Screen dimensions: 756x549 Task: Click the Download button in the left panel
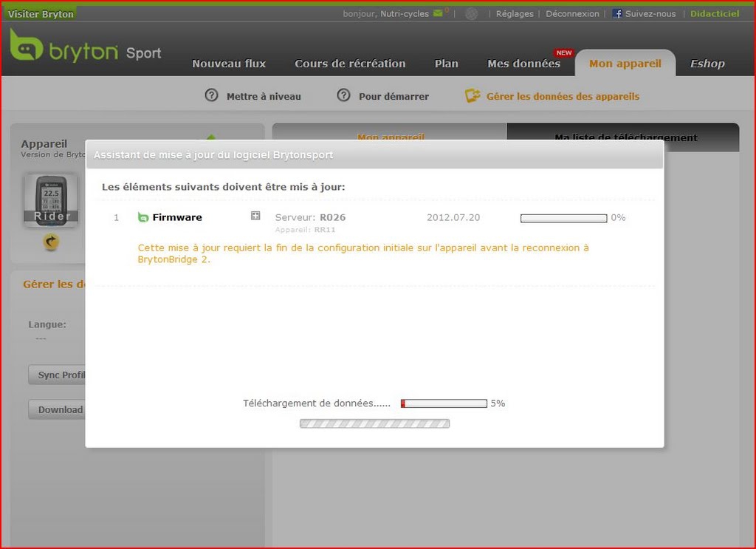point(57,409)
